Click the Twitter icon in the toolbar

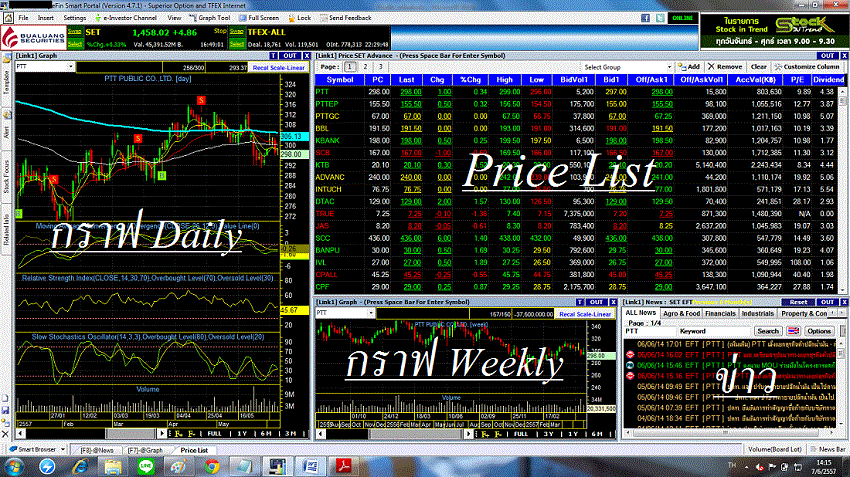click(660, 18)
